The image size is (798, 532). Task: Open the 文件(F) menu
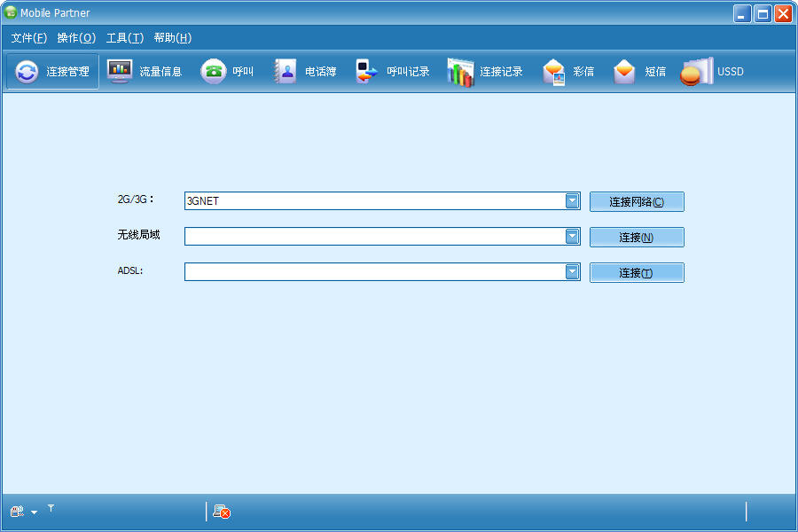(x=29, y=38)
